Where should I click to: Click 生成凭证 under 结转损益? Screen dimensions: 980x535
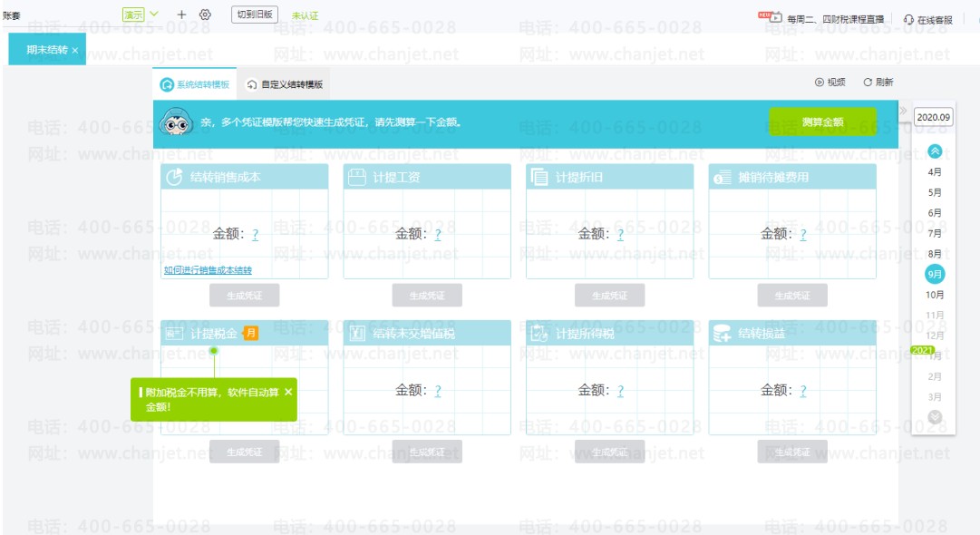click(791, 452)
